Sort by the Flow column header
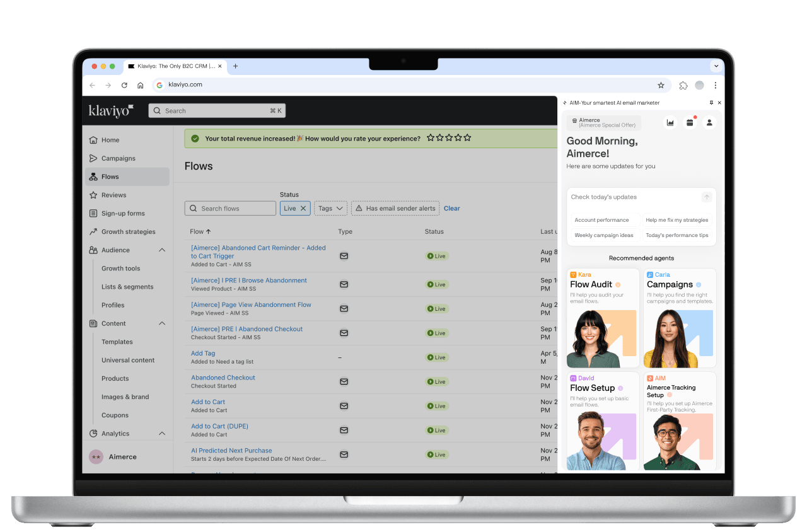 (x=200, y=232)
